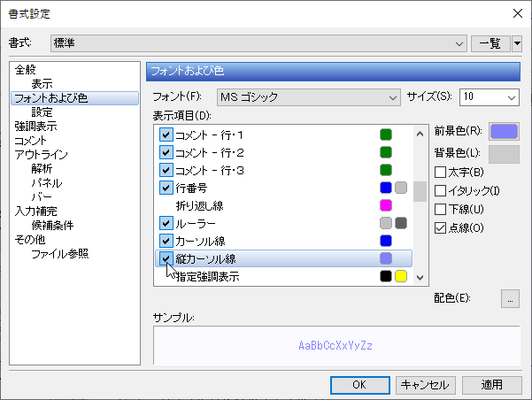Click gray background swatch of 行番号

click(x=401, y=188)
